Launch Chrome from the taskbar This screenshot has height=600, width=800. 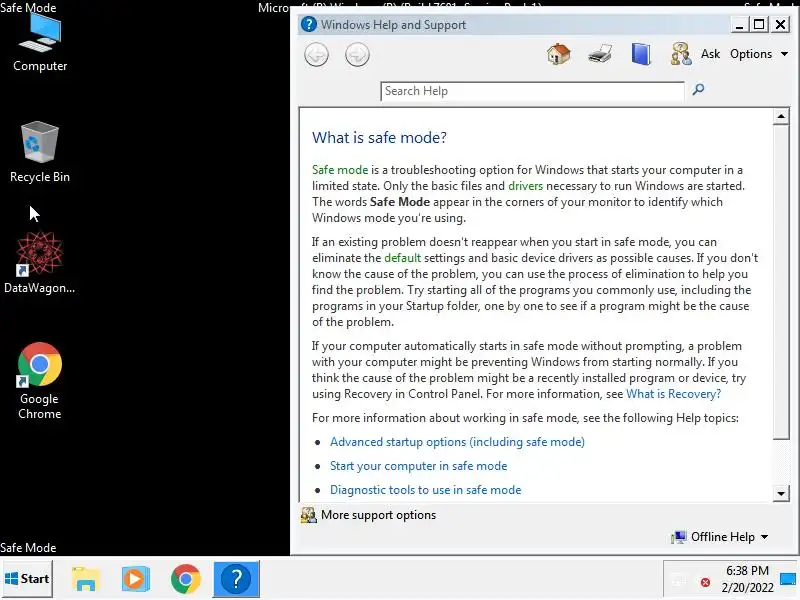(186, 579)
